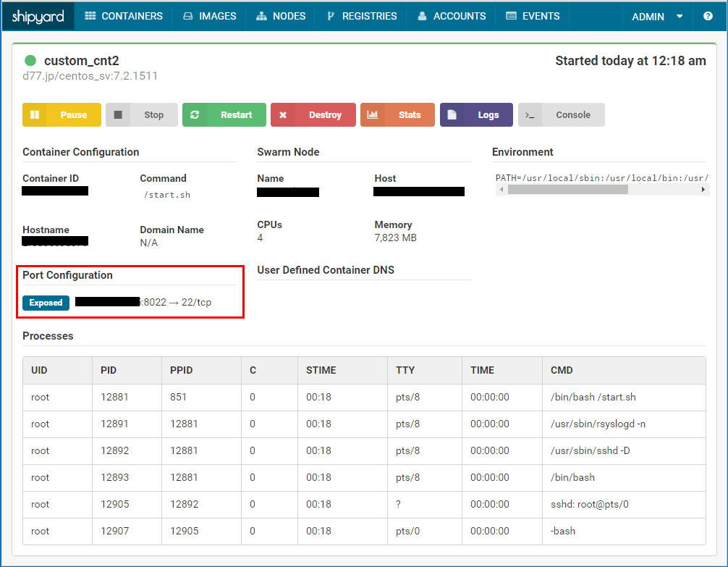Click the green container status indicator

(x=30, y=61)
